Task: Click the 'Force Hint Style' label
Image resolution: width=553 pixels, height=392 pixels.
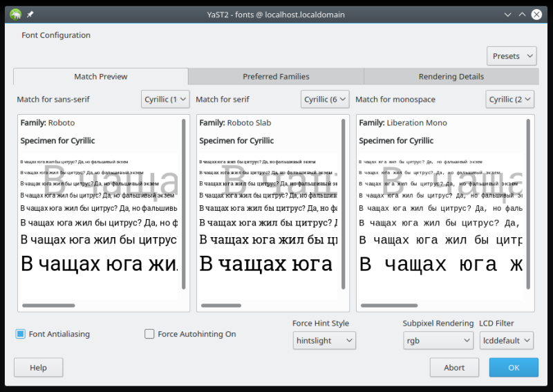Action: pyautogui.click(x=321, y=323)
